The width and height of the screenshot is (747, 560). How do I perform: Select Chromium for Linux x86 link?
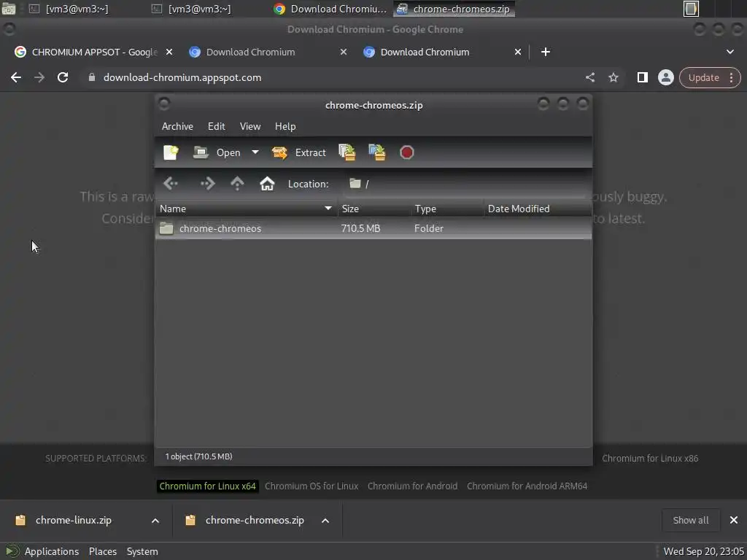point(650,459)
